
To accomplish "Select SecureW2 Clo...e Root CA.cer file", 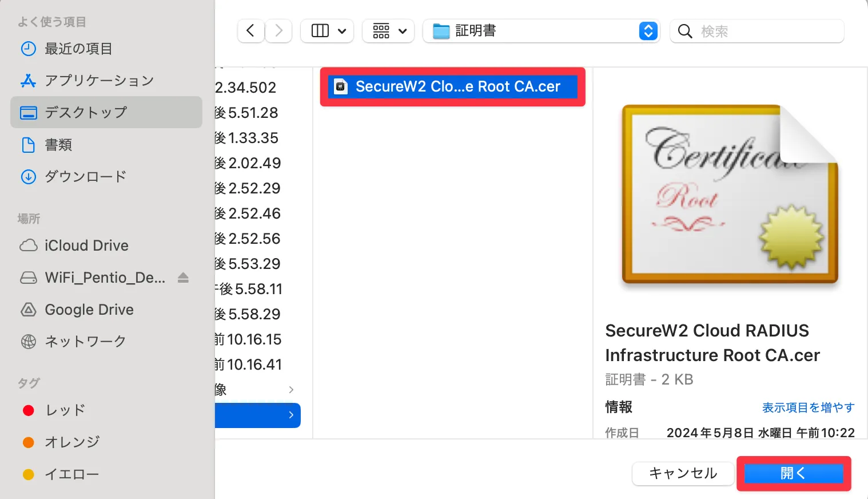I will (x=452, y=86).
